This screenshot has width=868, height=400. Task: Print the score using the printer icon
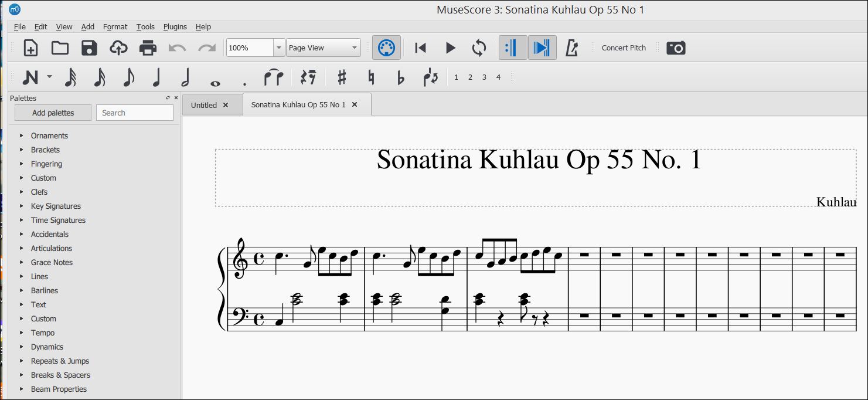(x=148, y=48)
